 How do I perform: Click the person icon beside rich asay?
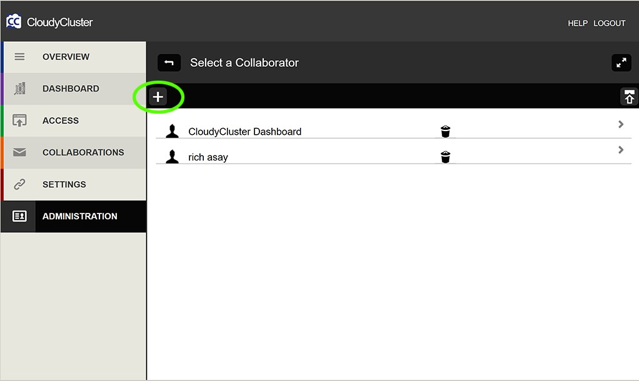[172, 156]
